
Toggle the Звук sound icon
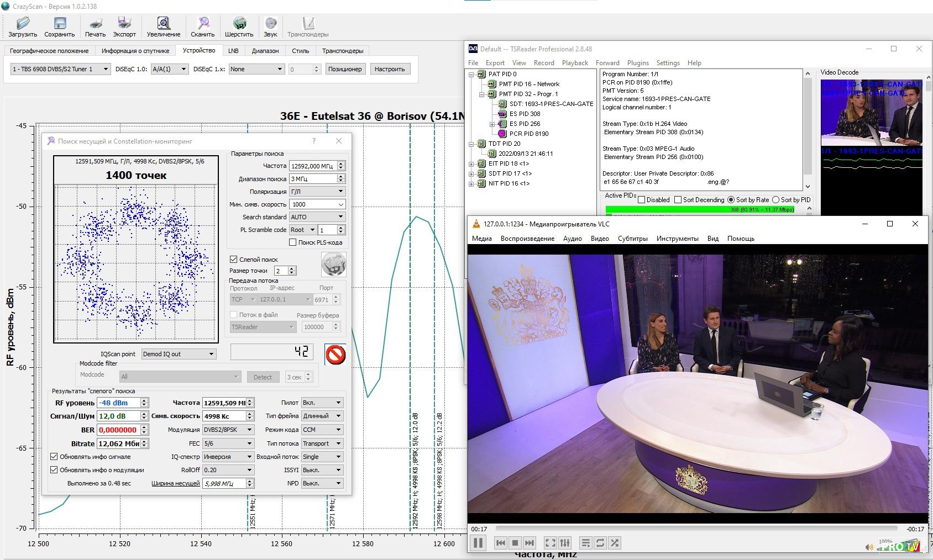point(270,23)
